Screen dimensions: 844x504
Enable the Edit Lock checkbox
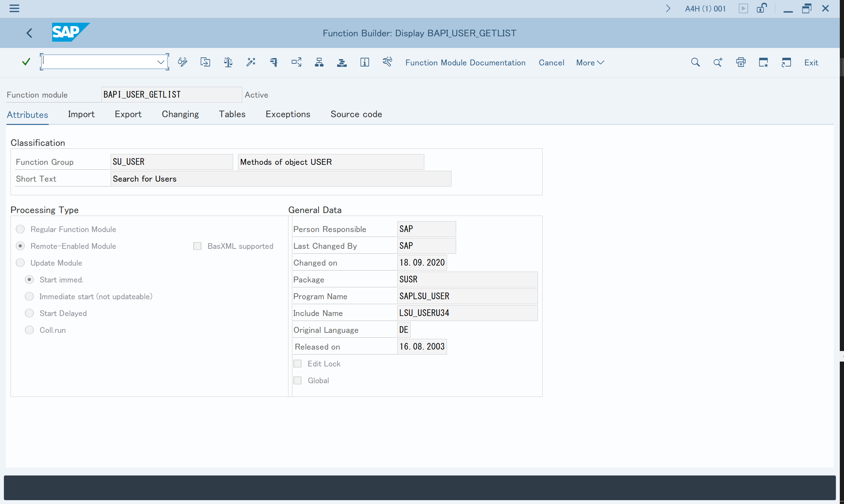[x=298, y=364]
